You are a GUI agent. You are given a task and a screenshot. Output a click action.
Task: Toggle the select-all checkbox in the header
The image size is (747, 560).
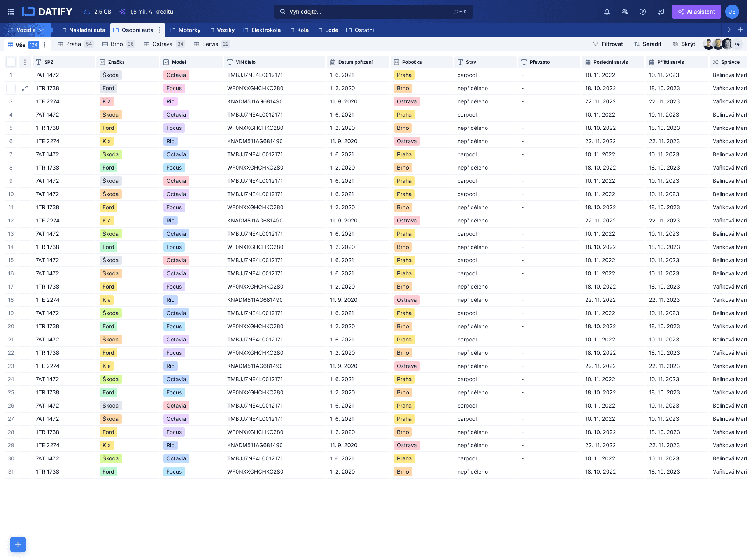[11, 62]
